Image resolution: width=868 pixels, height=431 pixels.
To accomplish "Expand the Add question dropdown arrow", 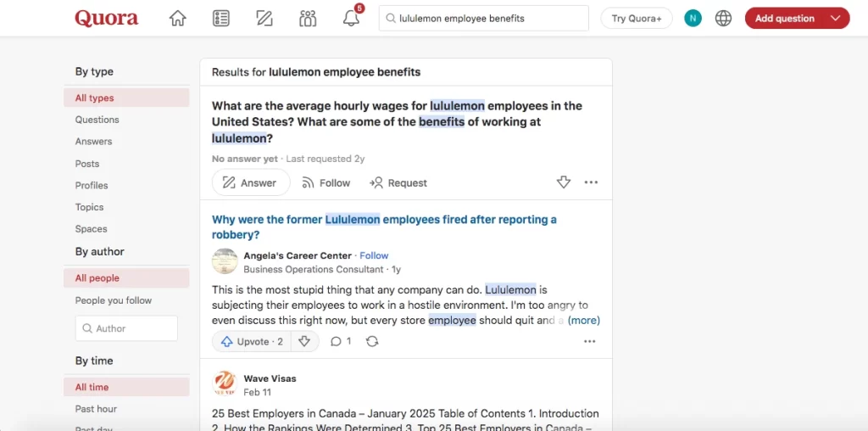I will point(836,19).
